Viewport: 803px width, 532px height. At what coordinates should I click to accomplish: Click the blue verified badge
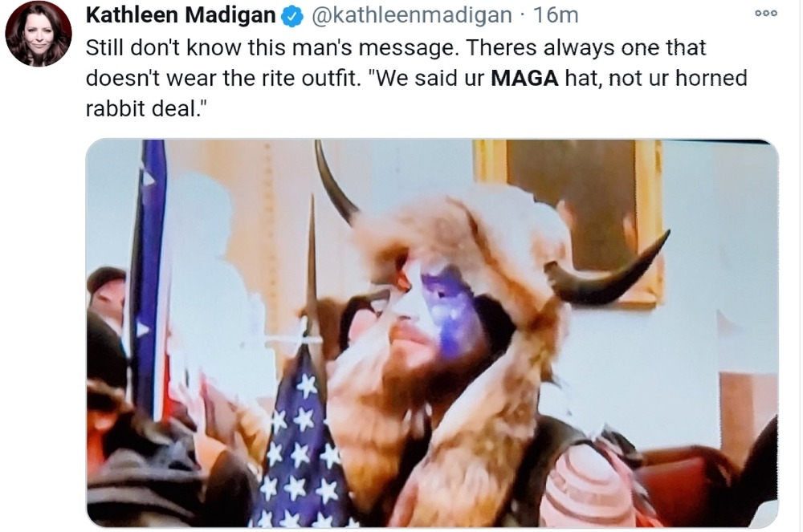coord(292,16)
